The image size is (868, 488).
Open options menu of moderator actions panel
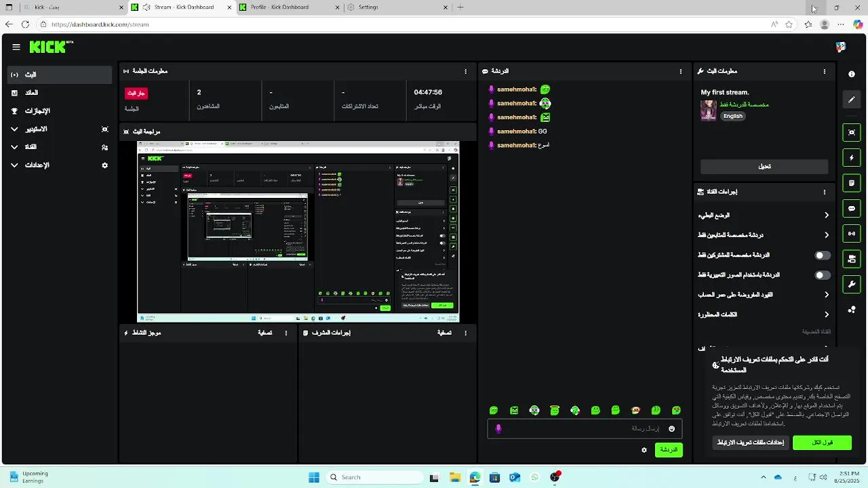coord(465,333)
